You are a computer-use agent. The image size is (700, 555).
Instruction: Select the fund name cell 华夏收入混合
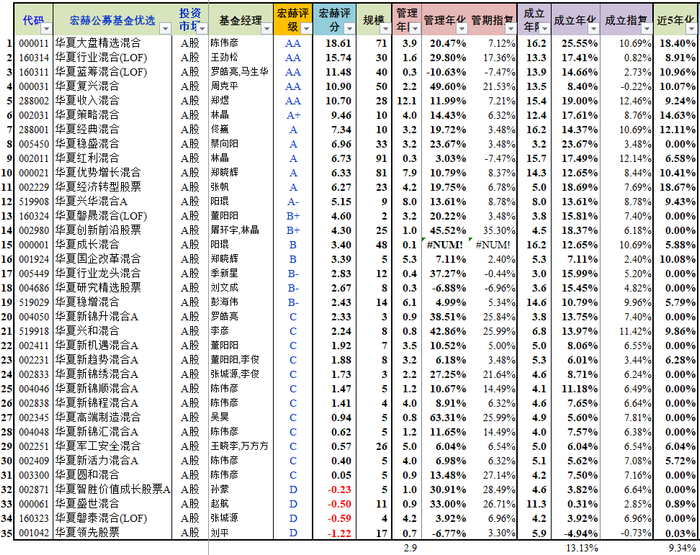tap(112, 101)
